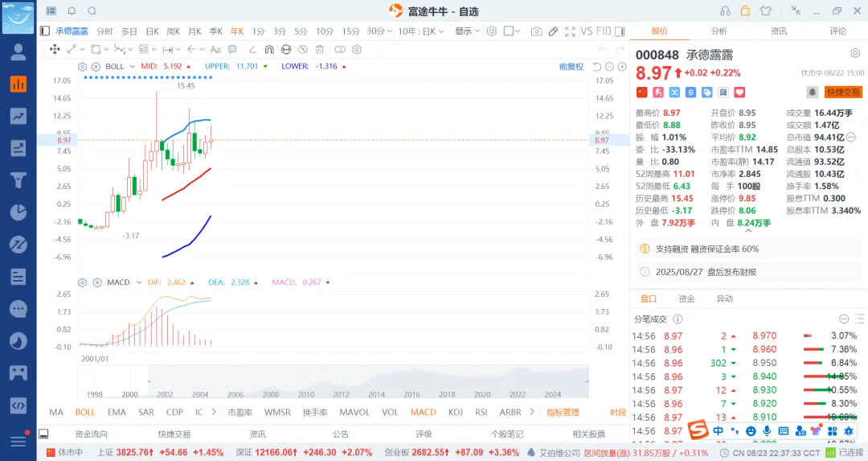
Task: Expand more sub indicators arrow after ARBR
Action: tap(532, 412)
